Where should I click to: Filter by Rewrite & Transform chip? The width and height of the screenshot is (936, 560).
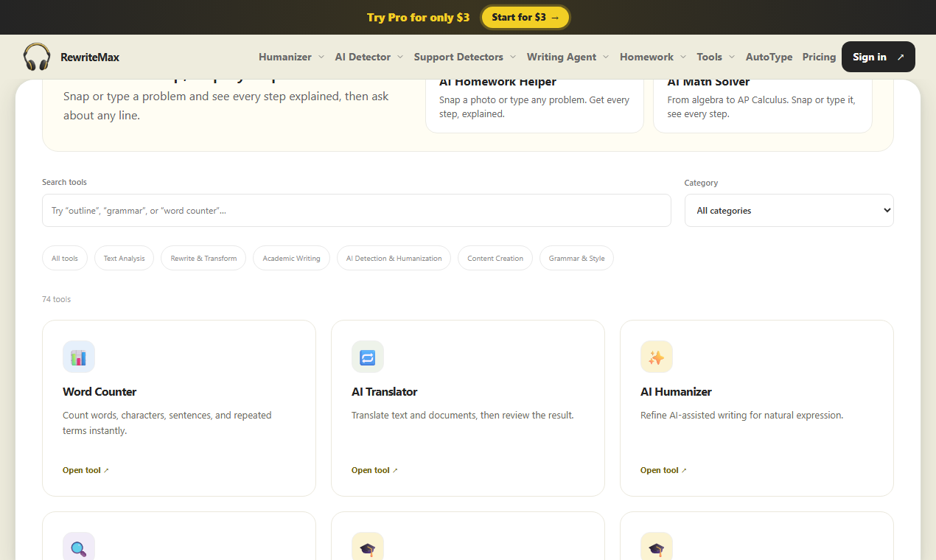[x=203, y=258]
